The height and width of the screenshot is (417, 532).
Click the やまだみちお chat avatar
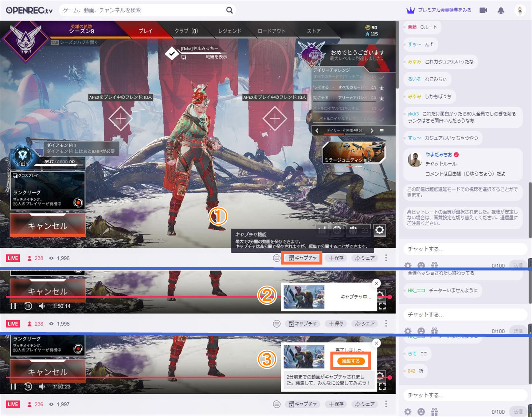pyautogui.click(x=415, y=160)
